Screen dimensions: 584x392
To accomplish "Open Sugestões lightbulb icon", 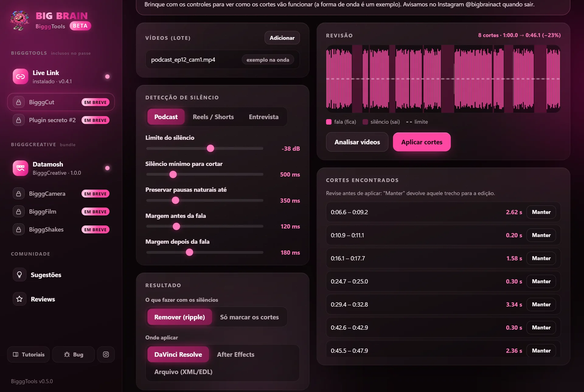I will [19, 275].
